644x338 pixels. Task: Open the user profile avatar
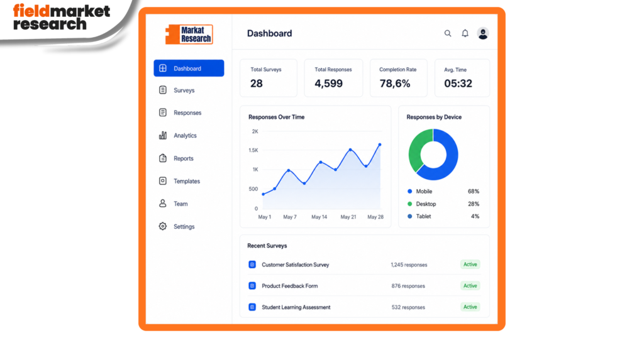pos(483,34)
